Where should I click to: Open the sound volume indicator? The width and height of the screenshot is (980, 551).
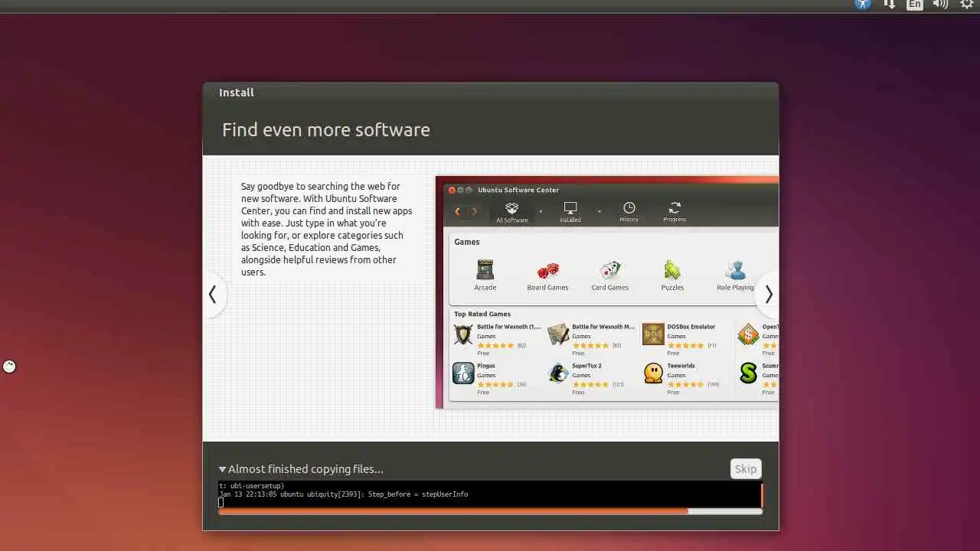941,4
